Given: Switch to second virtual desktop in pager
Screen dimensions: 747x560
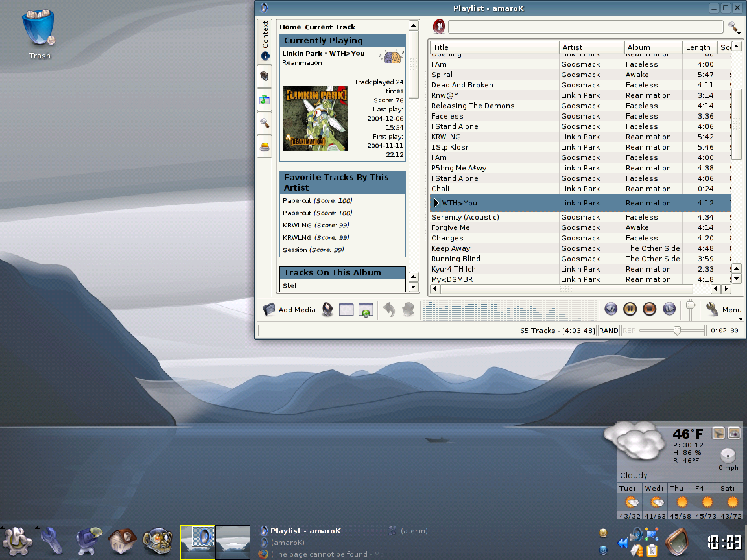Looking at the screenshot, I should (x=233, y=542).
